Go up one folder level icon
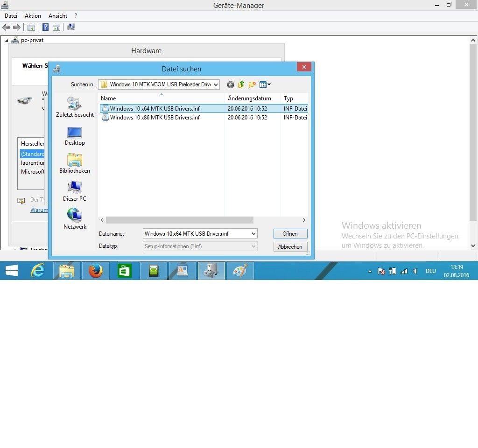478x448 pixels. pos(241,84)
